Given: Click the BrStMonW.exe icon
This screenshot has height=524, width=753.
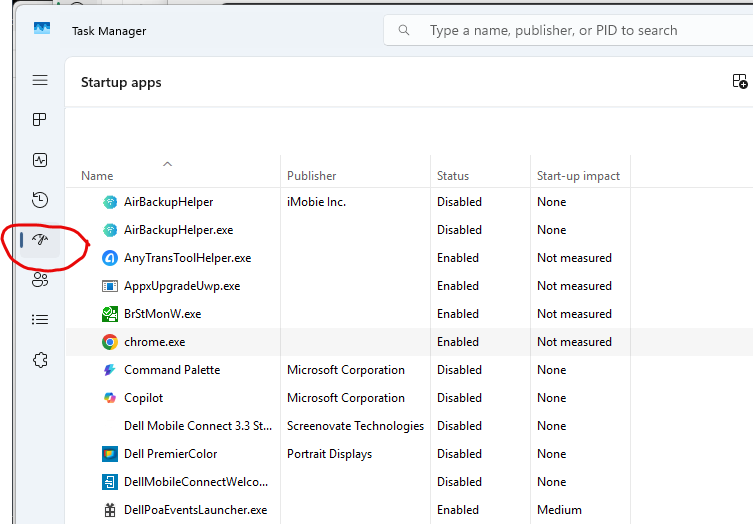Looking at the screenshot, I should coord(110,314).
